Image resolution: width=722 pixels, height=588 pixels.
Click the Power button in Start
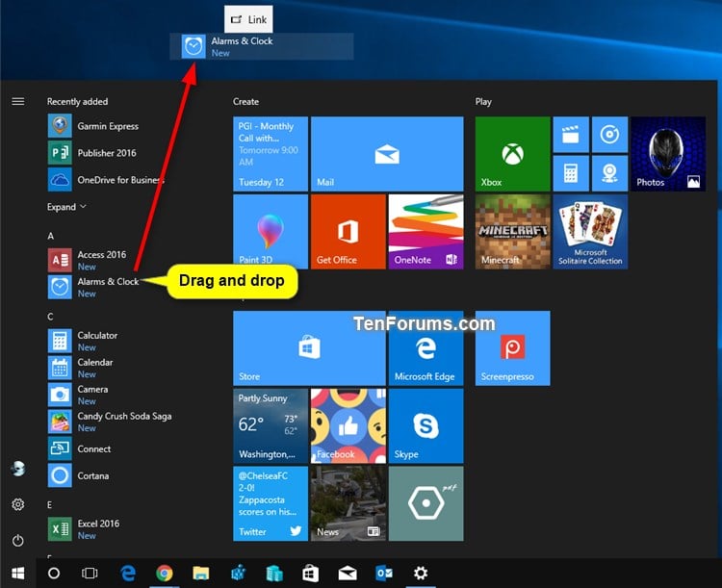pyautogui.click(x=18, y=540)
